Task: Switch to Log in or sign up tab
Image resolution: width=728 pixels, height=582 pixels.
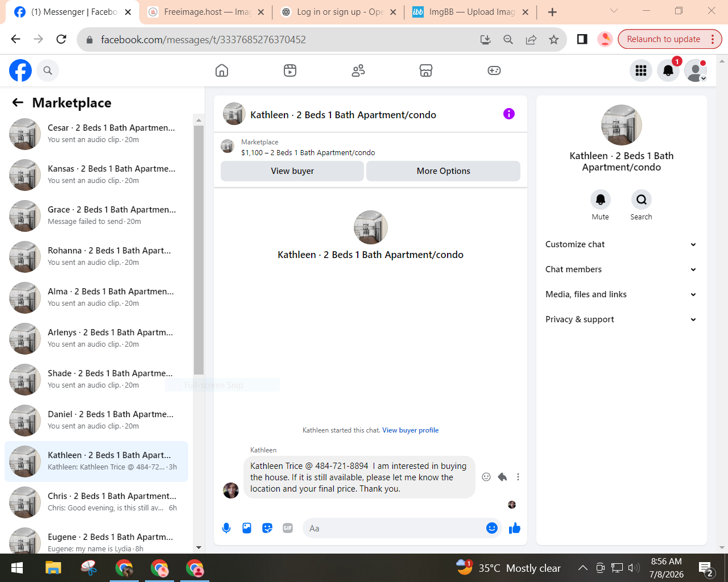Action: [x=338, y=12]
